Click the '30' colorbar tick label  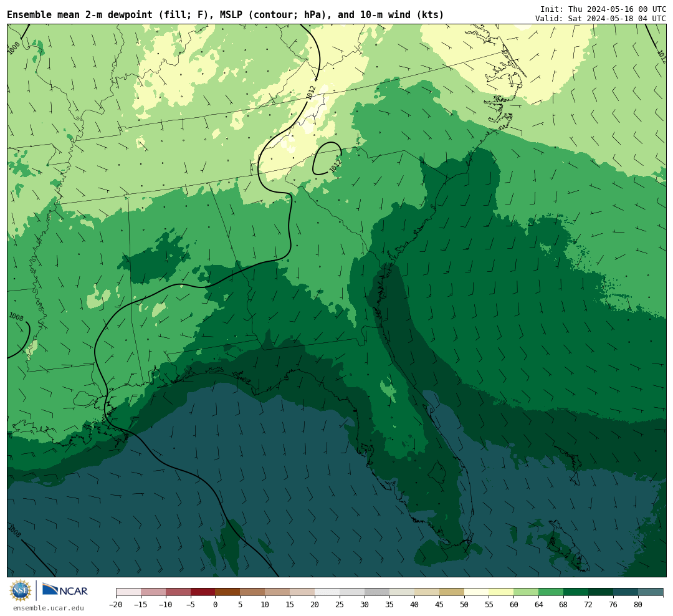pyautogui.click(x=365, y=605)
